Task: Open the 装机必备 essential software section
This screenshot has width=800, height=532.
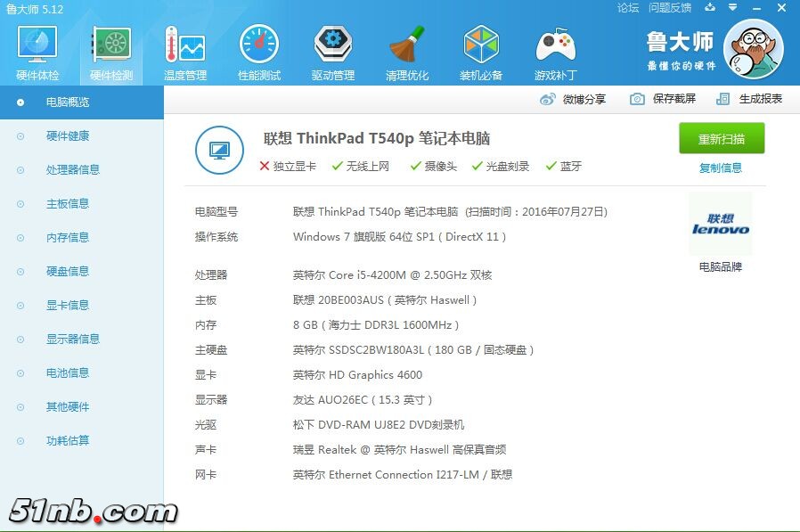Action: [481, 49]
